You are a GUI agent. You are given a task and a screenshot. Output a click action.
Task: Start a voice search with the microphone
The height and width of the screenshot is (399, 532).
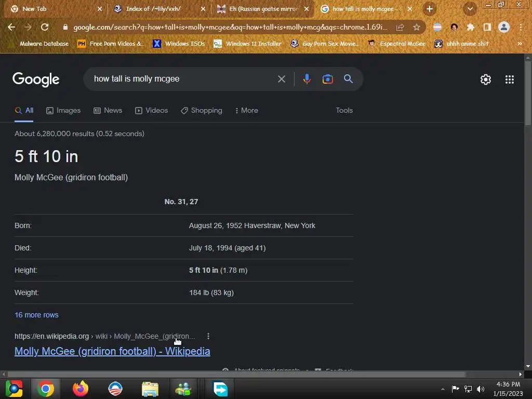coord(307,79)
